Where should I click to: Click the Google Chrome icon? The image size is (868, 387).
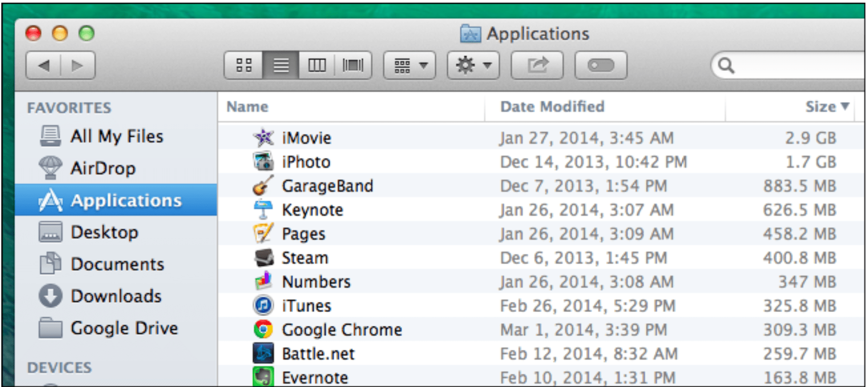tap(263, 329)
